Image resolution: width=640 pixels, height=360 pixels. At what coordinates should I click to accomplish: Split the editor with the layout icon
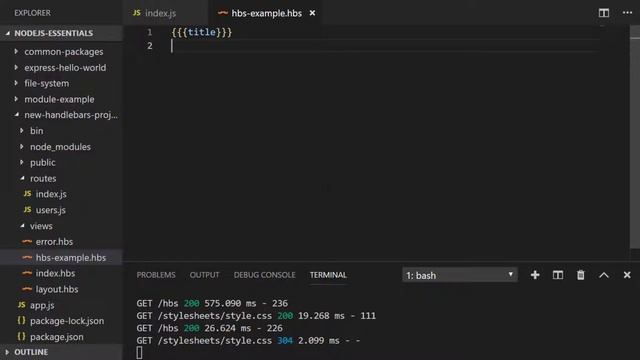point(604,13)
